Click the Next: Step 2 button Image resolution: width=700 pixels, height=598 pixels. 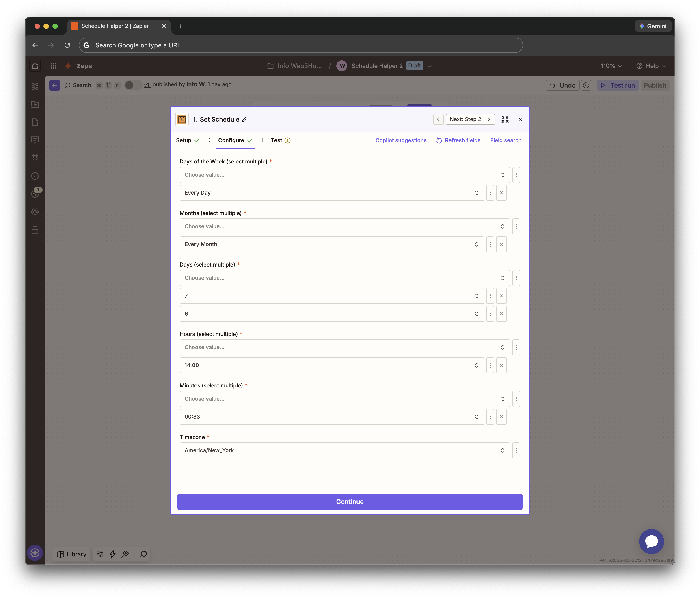pyautogui.click(x=470, y=120)
